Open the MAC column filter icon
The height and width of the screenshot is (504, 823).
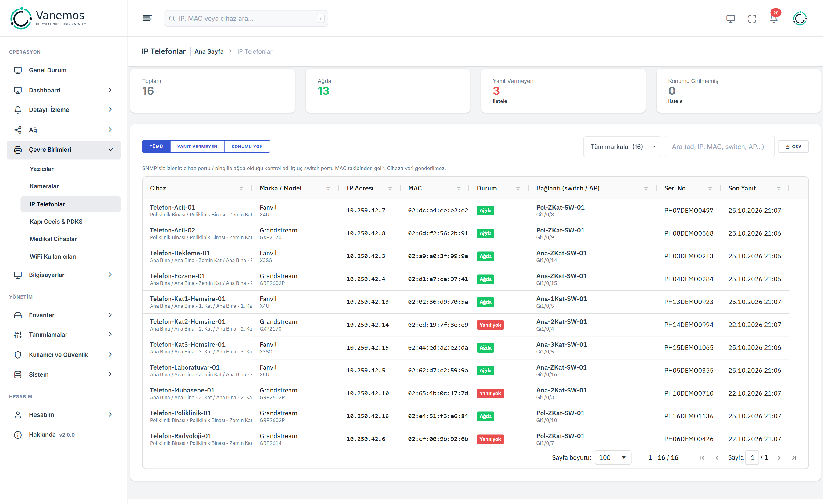tap(458, 188)
